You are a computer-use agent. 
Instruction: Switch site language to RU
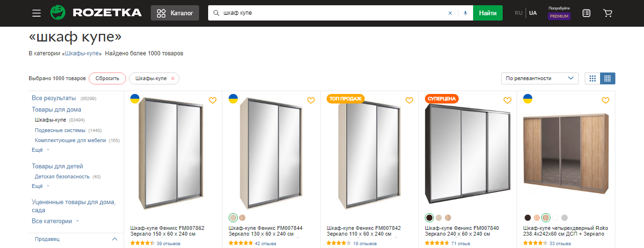518,13
